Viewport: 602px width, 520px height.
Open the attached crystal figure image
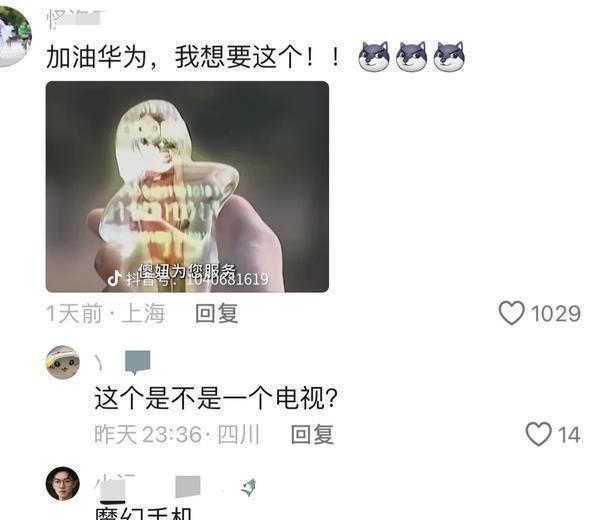tap(187, 187)
